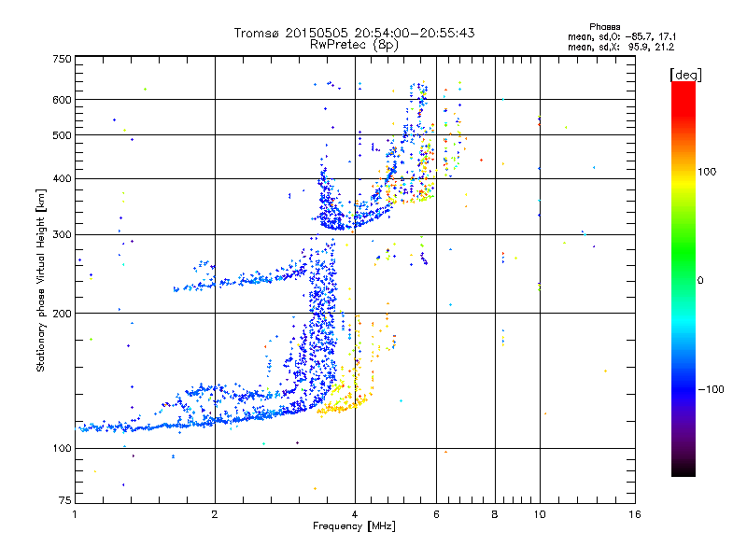Click the y-axis tick label '600'
The height and width of the screenshot is (560, 747).
[x=62, y=100]
